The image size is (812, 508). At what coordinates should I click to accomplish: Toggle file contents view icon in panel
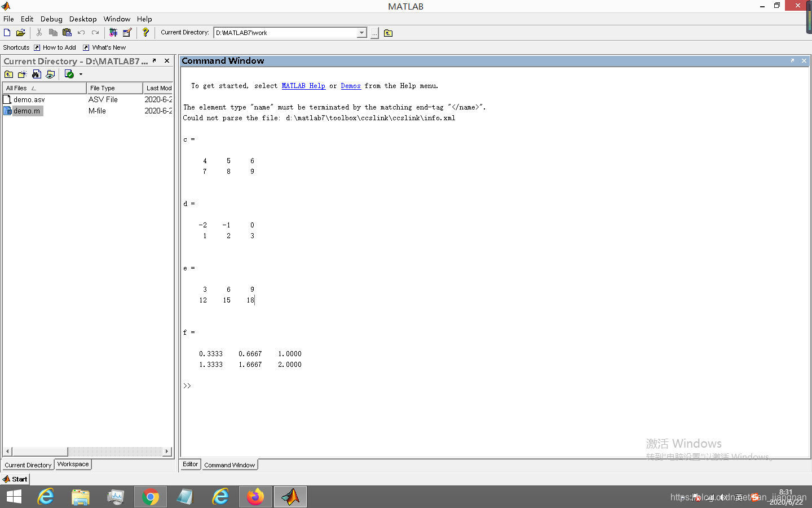click(50, 74)
